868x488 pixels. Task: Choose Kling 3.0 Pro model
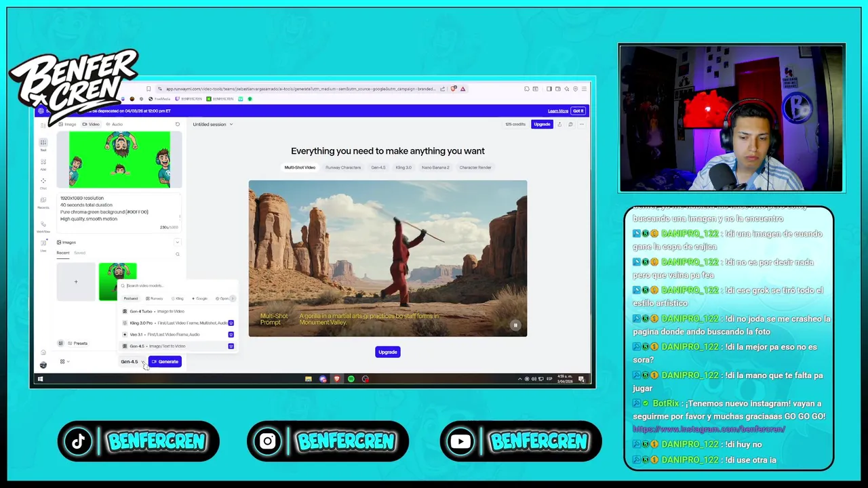coord(178,323)
